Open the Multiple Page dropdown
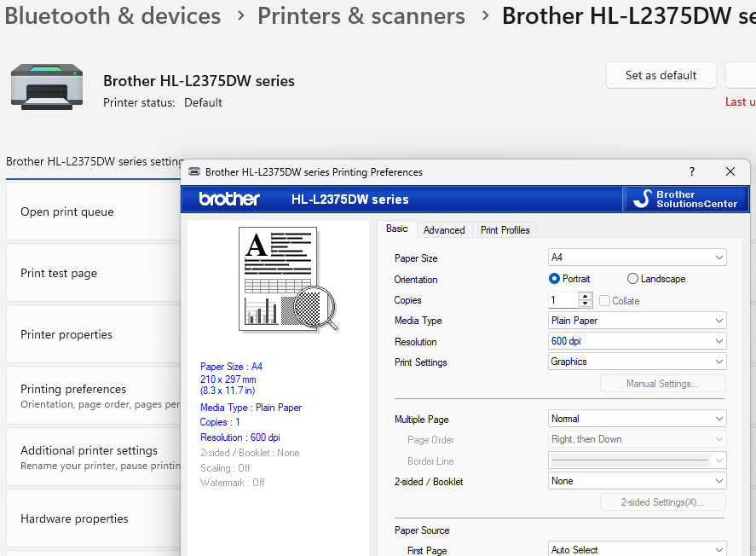The width and height of the screenshot is (756, 556). [637, 419]
